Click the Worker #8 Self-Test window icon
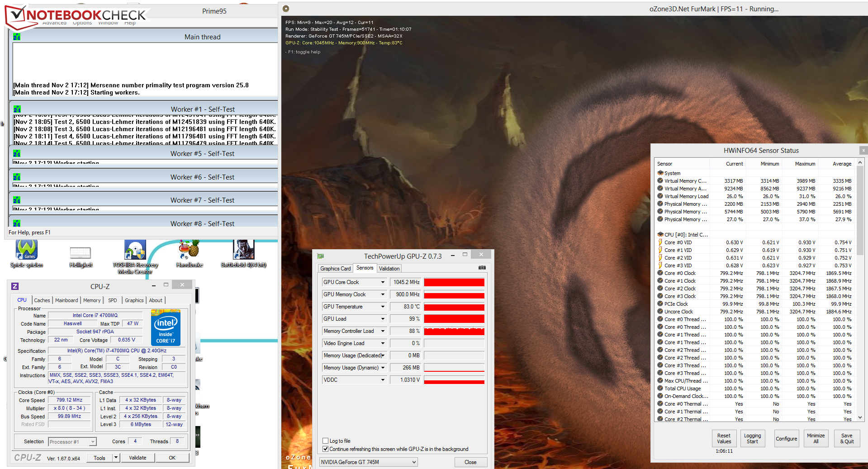This screenshot has width=868, height=469. (x=17, y=223)
